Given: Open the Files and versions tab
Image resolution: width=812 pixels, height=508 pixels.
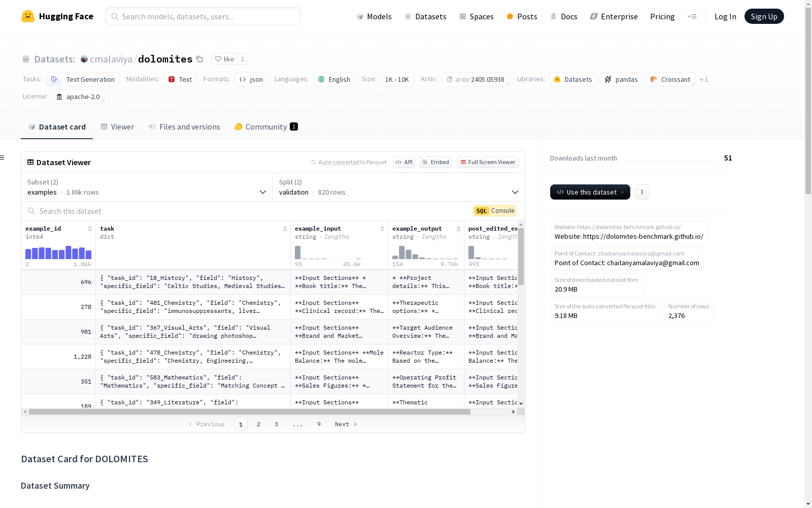Looking at the screenshot, I should [x=184, y=127].
